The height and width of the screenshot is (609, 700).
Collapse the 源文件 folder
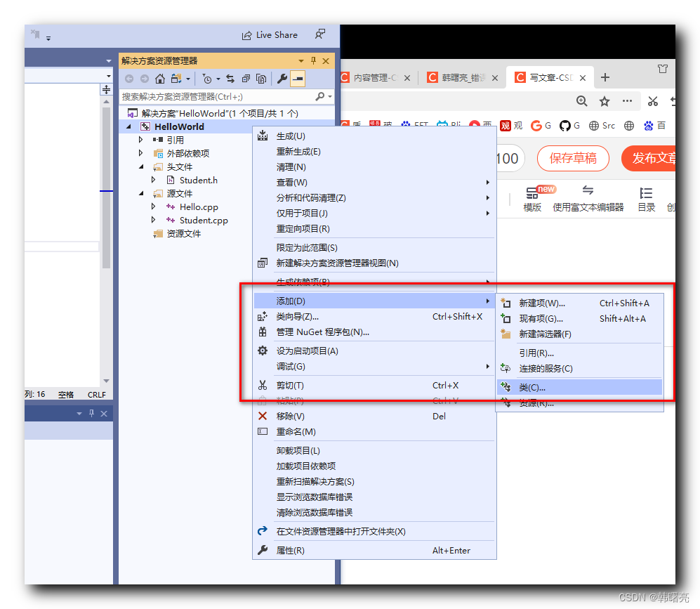coord(141,194)
